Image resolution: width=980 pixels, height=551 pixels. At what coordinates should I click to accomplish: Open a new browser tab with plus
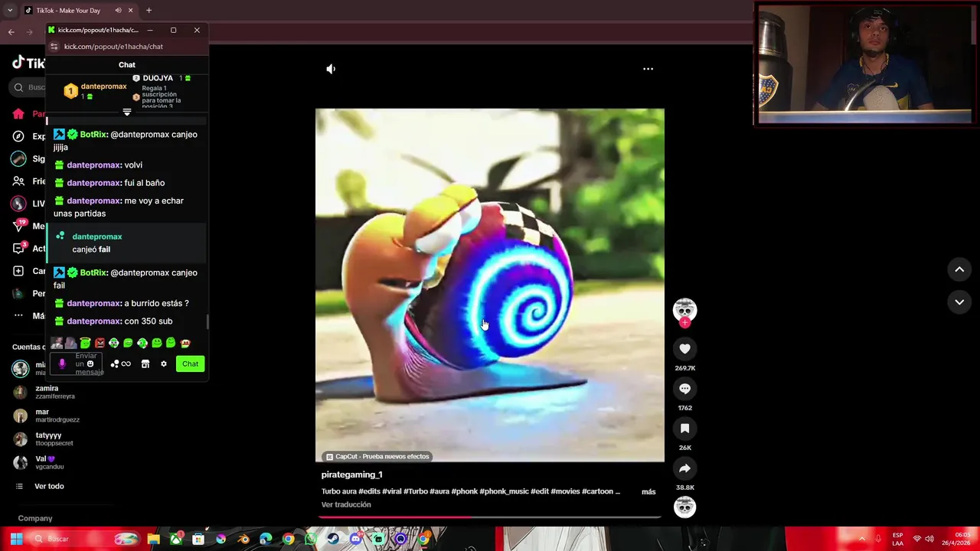tap(149, 11)
